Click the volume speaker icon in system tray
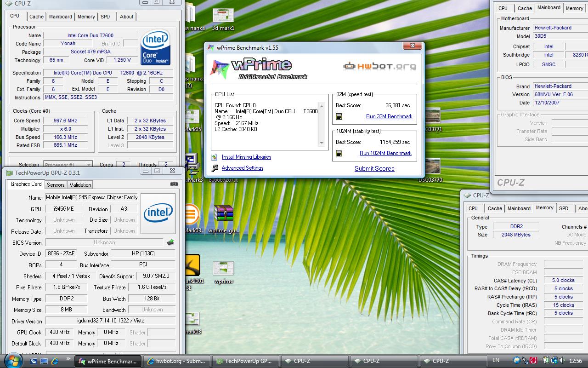 [563, 361]
